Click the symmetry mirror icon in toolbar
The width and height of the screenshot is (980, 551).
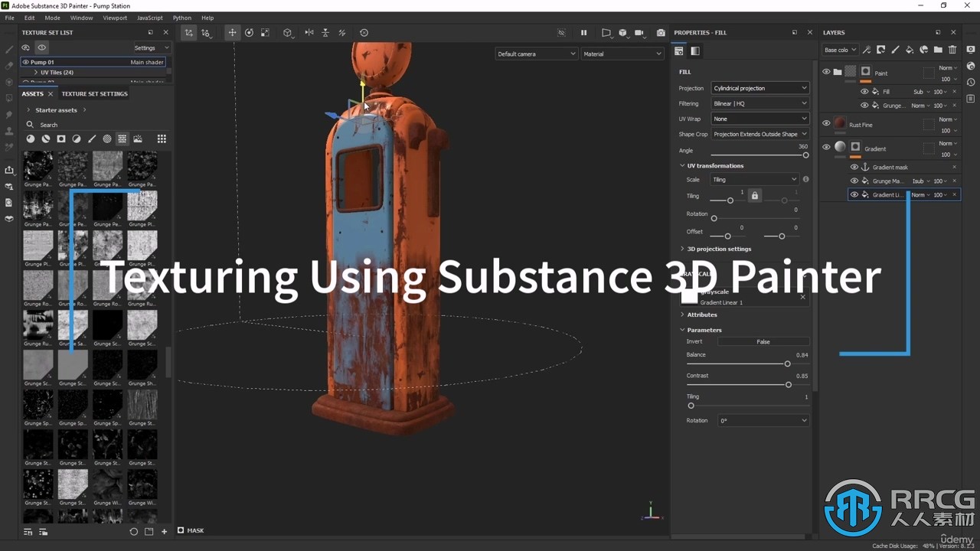pos(309,33)
